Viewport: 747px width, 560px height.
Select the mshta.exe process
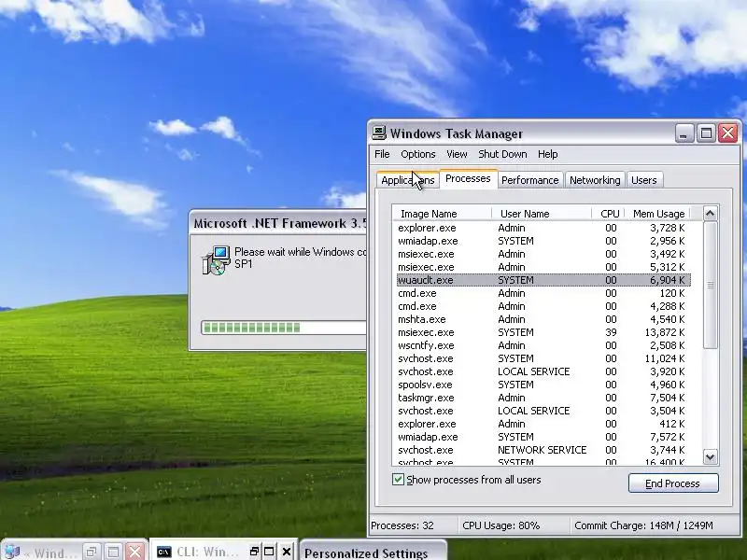[543, 319]
